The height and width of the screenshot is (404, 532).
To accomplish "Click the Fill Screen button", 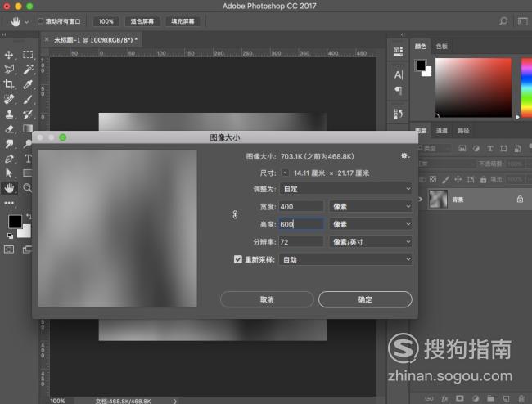I will click(x=183, y=21).
